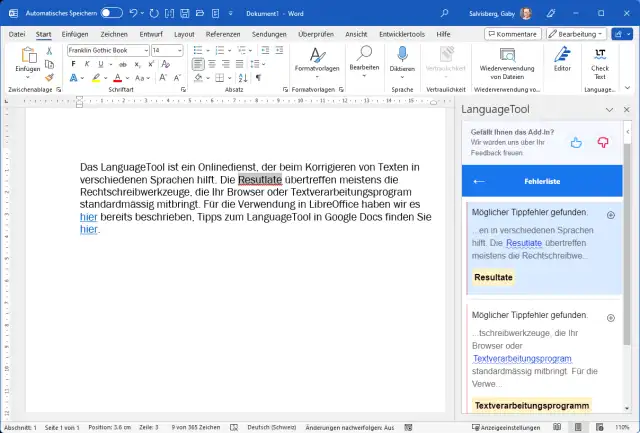640x433 pixels.
Task: Switch to the Einfügen ribbon tab
Action: 75,33
